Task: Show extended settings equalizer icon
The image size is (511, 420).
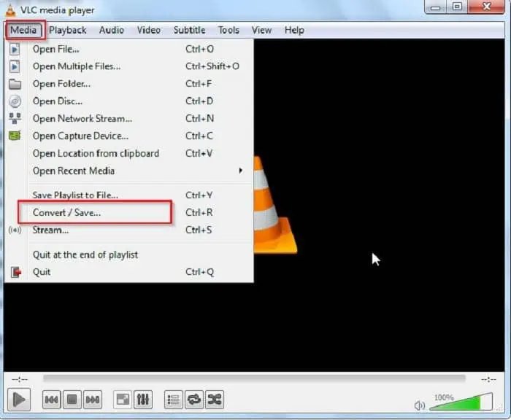Action: 143,400
